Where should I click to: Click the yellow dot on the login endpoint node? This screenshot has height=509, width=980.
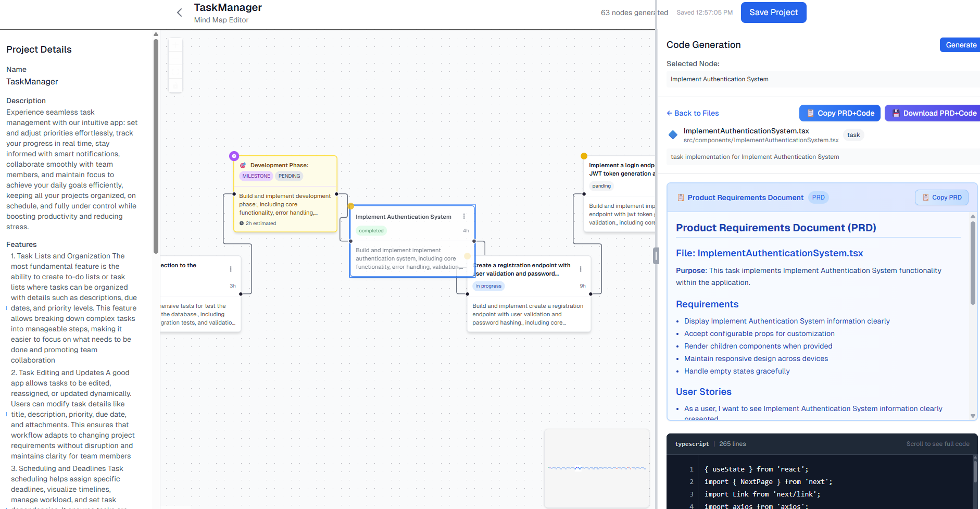pos(584,156)
